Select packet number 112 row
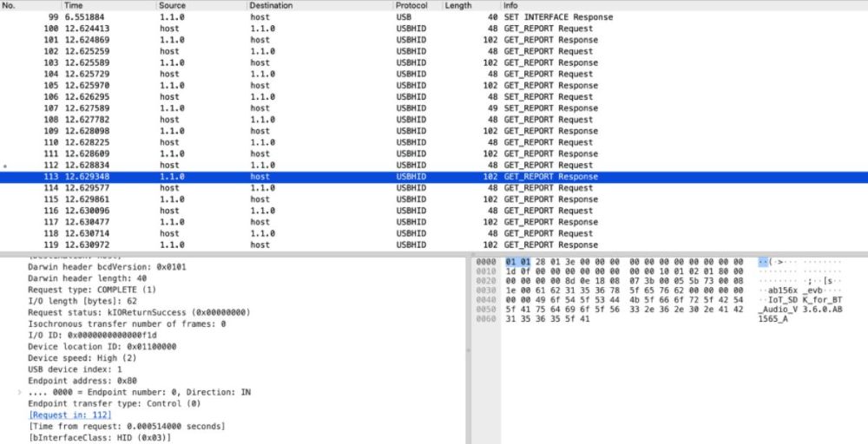 [x=434, y=166]
